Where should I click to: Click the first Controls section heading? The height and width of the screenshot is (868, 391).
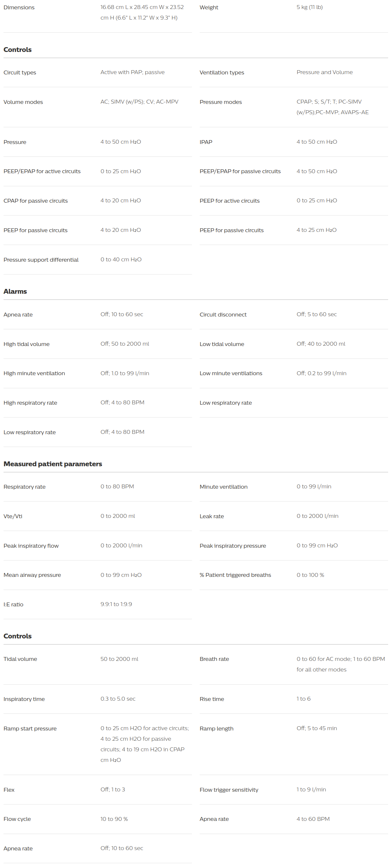(18, 49)
